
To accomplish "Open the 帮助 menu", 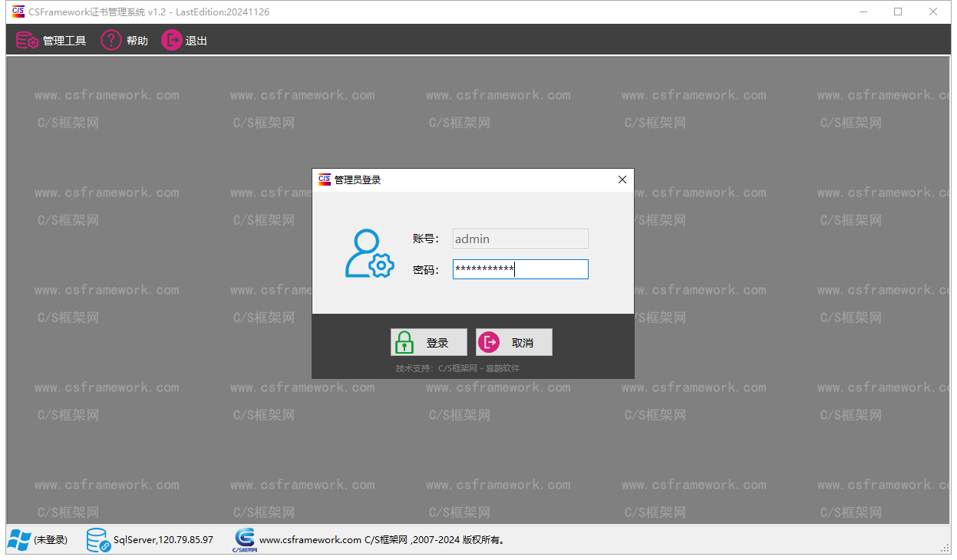I will click(124, 41).
